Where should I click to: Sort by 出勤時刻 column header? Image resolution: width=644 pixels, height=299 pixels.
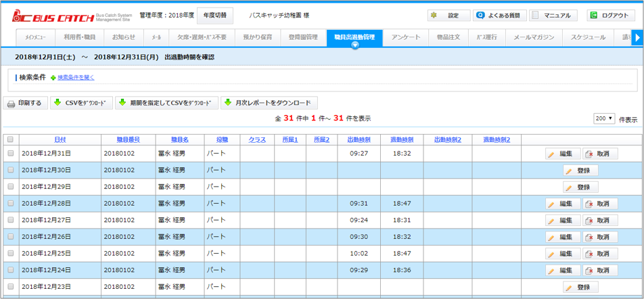click(359, 139)
